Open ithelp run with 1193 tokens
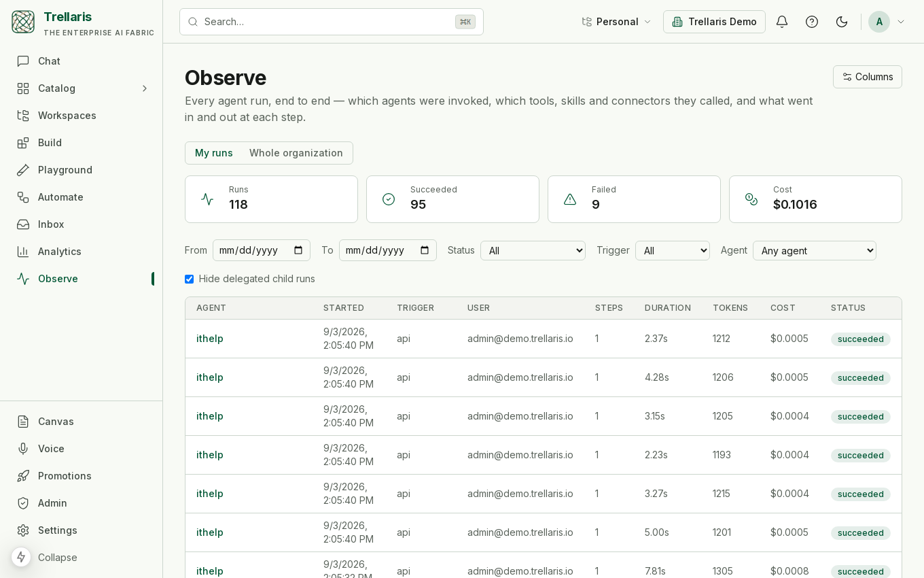 [x=210, y=455]
